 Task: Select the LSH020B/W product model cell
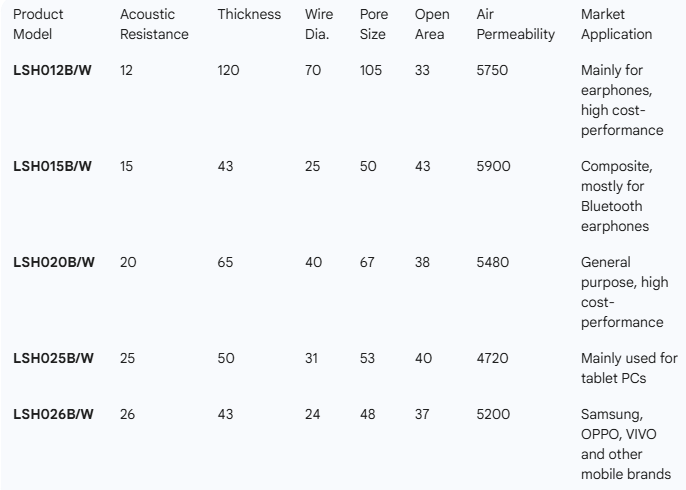point(53,262)
